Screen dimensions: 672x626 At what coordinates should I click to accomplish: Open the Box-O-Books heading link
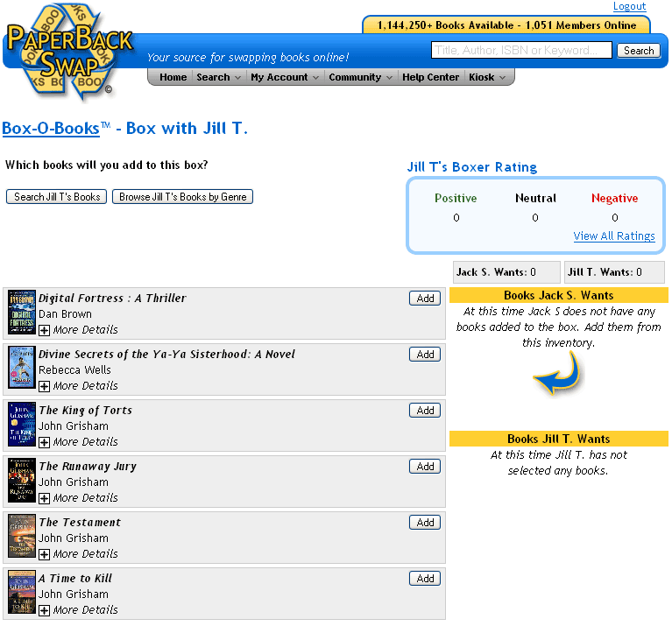(x=51, y=129)
